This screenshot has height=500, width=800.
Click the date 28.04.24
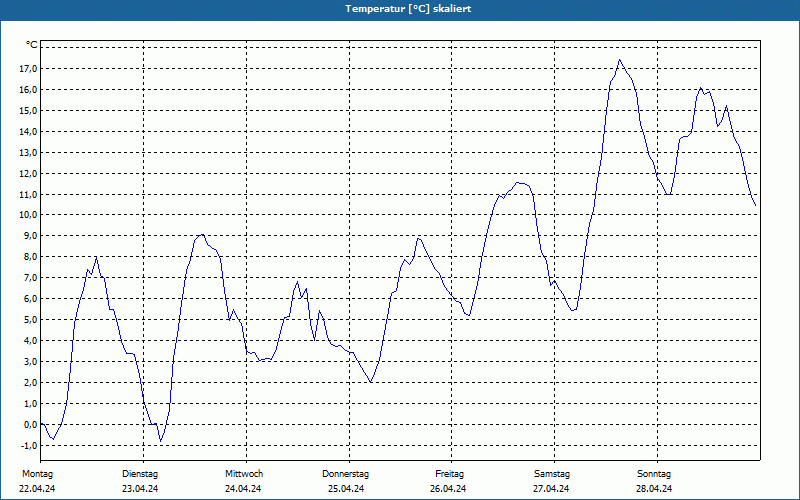(x=654, y=489)
